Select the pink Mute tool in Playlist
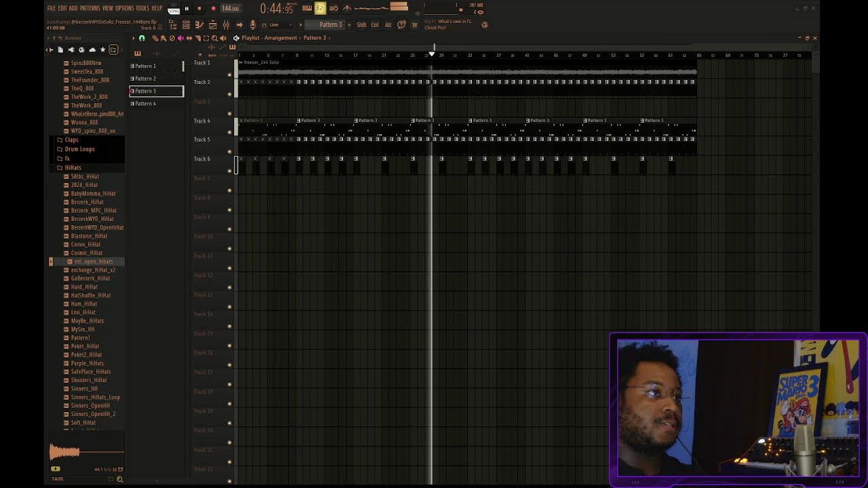The width and height of the screenshot is (868, 488). tap(180, 38)
